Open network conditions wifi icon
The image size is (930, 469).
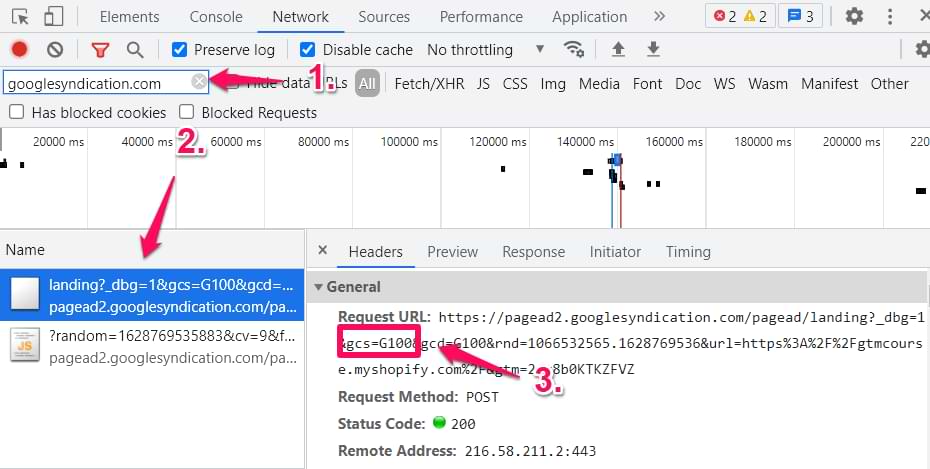[573, 50]
